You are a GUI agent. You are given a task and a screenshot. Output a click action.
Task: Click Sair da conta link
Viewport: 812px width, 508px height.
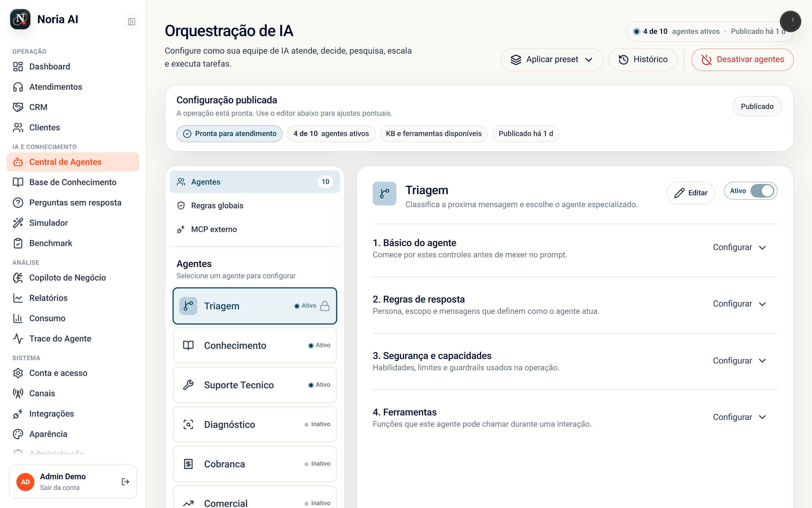coord(60,487)
